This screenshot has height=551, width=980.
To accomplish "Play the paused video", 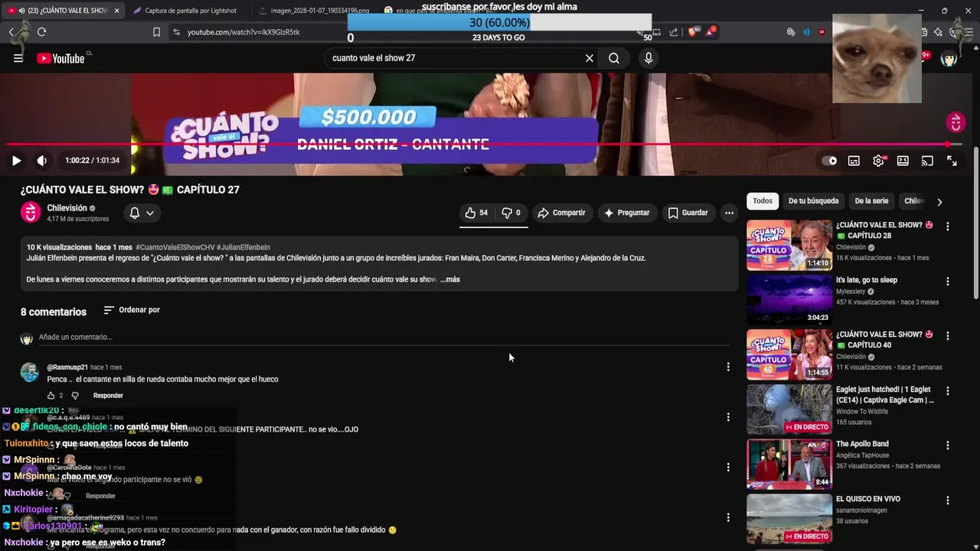I will point(16,161).
